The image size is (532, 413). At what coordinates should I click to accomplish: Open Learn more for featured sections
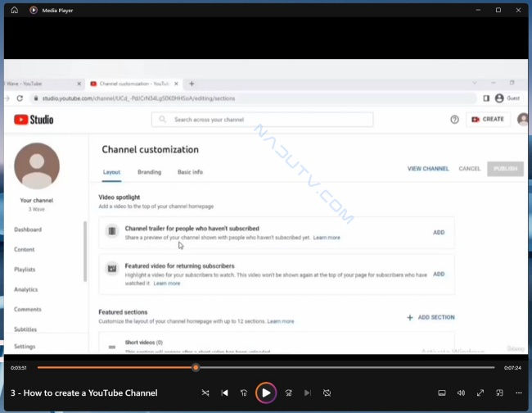coord(281,321)
